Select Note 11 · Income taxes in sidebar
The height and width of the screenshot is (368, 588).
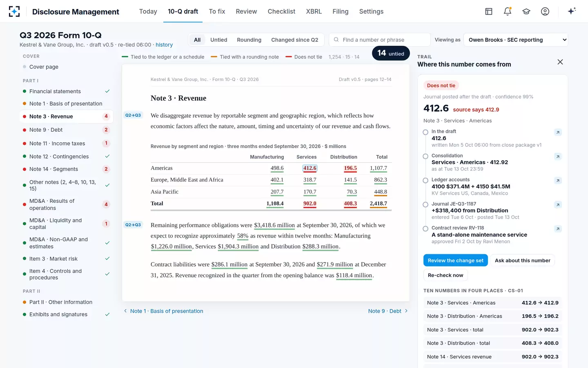(x=66, y=144)
